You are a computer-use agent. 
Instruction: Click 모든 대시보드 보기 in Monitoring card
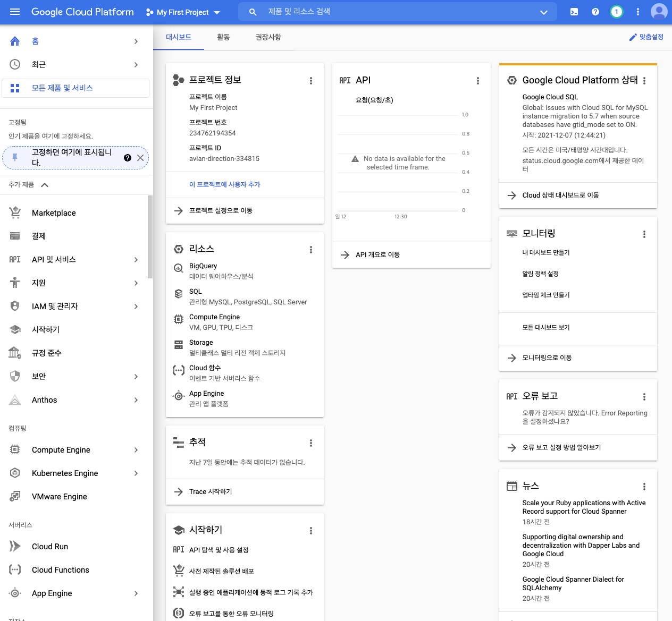(x=546, y=328)
